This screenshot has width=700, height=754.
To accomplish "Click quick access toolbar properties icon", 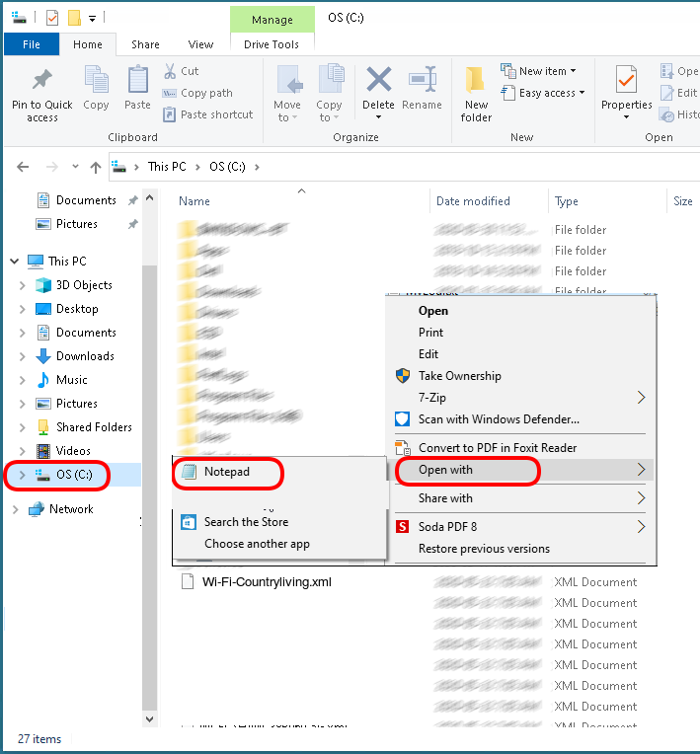I will [x=52, y=19].
